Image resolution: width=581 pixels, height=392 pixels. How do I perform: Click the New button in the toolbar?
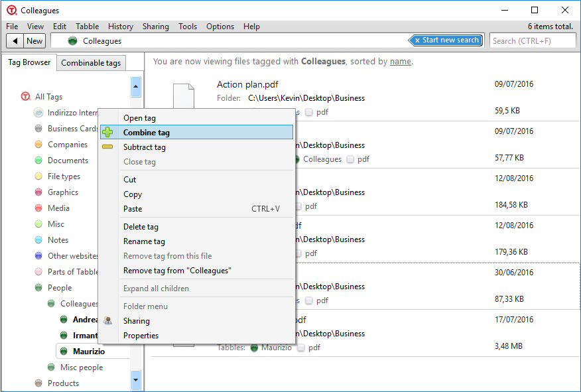34,40
